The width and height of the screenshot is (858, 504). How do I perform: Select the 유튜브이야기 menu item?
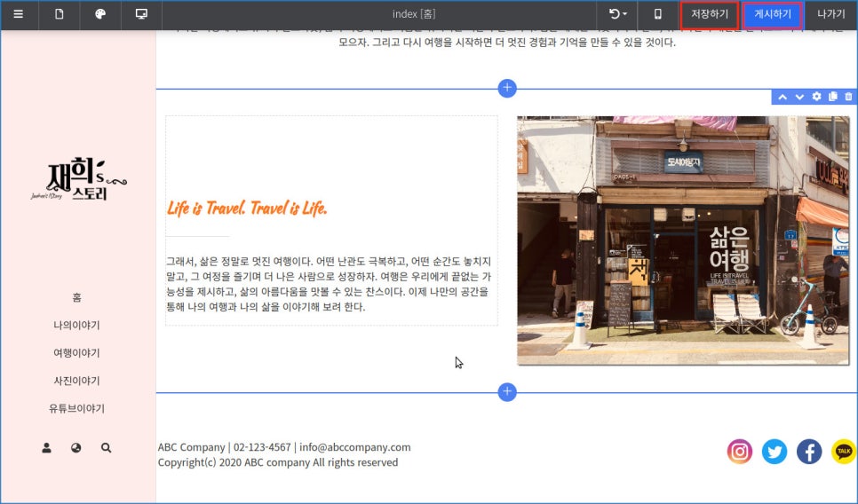(76, 409)
